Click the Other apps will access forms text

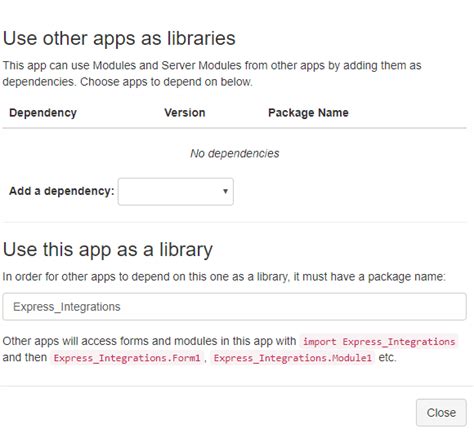(x=149, y=341)
